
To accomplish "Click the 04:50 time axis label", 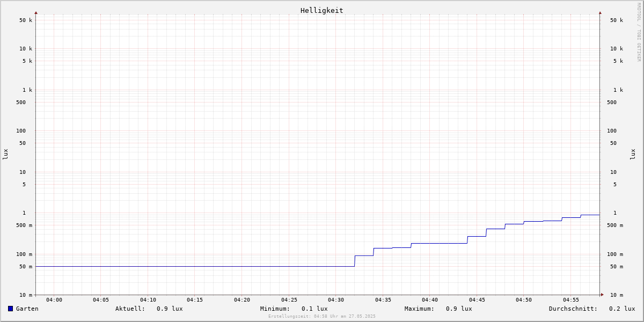I will [x=524, y=300].
